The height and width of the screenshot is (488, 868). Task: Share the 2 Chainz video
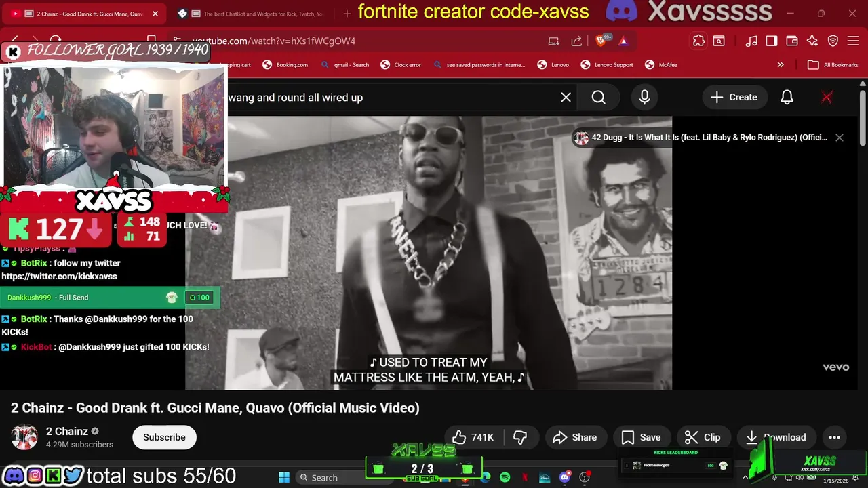coord(575,437)
